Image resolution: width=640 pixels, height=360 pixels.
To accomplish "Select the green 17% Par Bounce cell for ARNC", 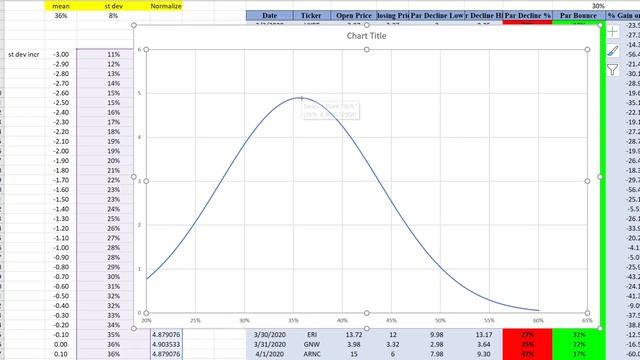I will tap(578, 354).
